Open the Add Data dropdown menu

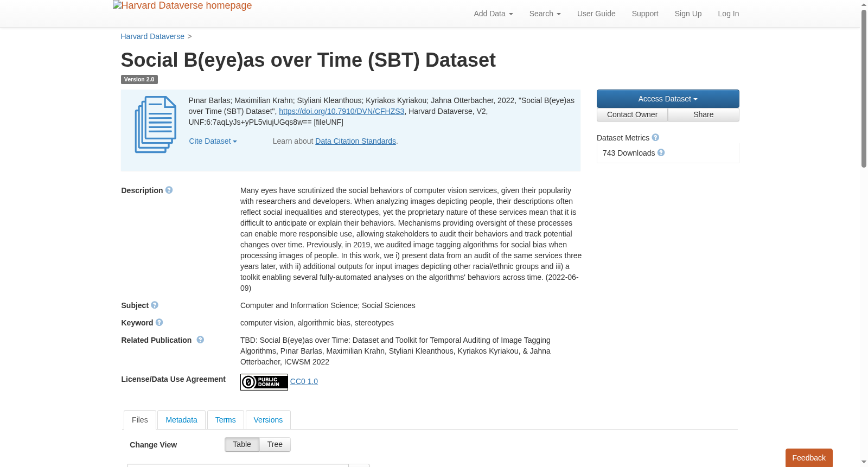click(493, 14)
